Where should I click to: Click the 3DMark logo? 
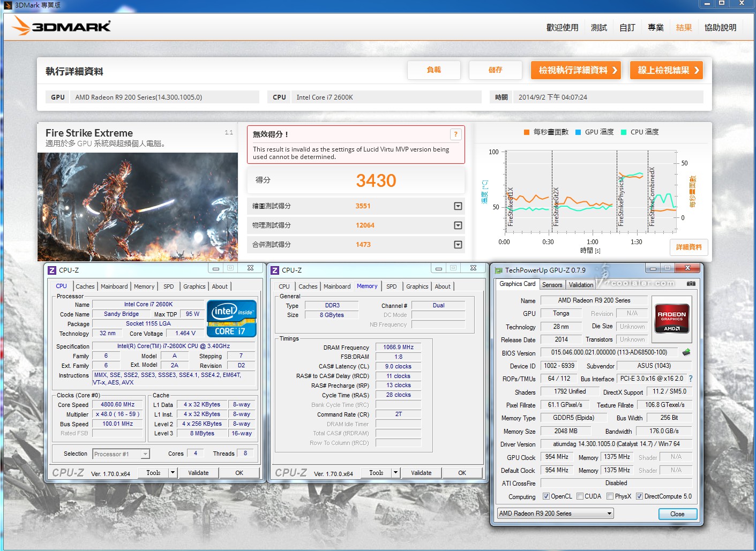click(61, 26)
